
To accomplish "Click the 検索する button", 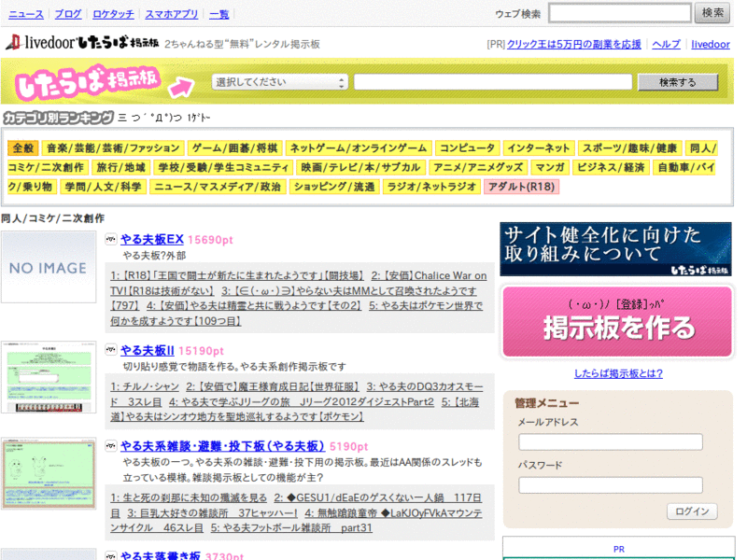I will pyautogui.click(x=678, y=82).
